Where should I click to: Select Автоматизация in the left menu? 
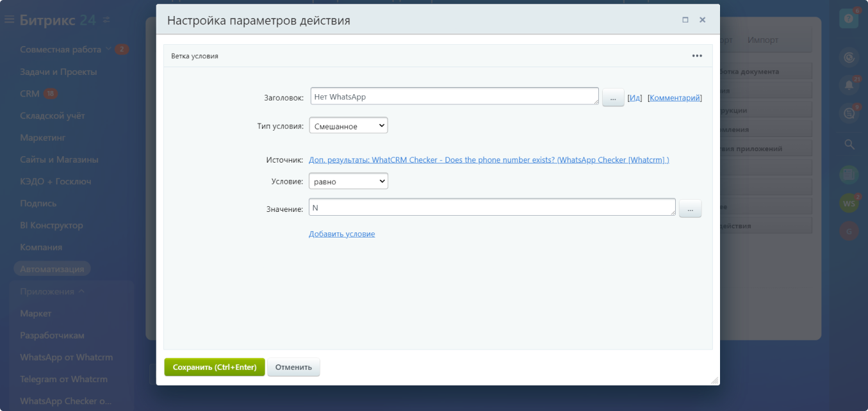pos(52,269)
